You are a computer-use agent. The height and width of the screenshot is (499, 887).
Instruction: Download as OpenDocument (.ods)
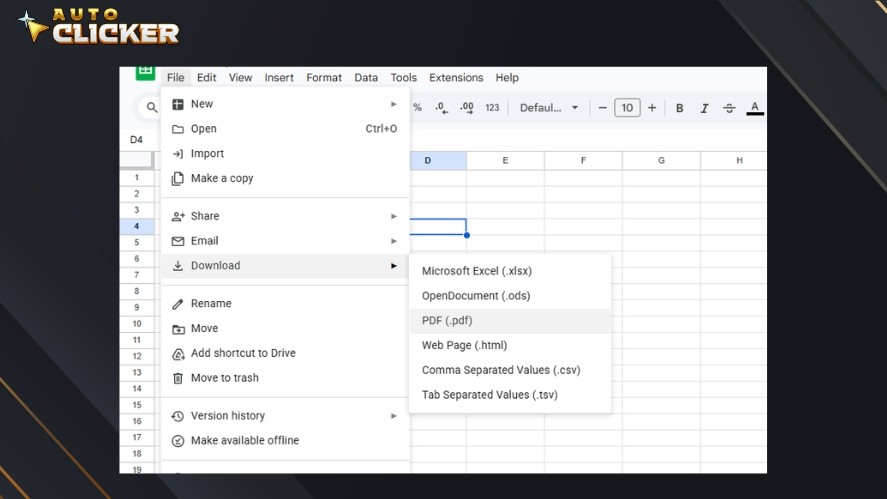pyautogui.click(x=510, y=296)
